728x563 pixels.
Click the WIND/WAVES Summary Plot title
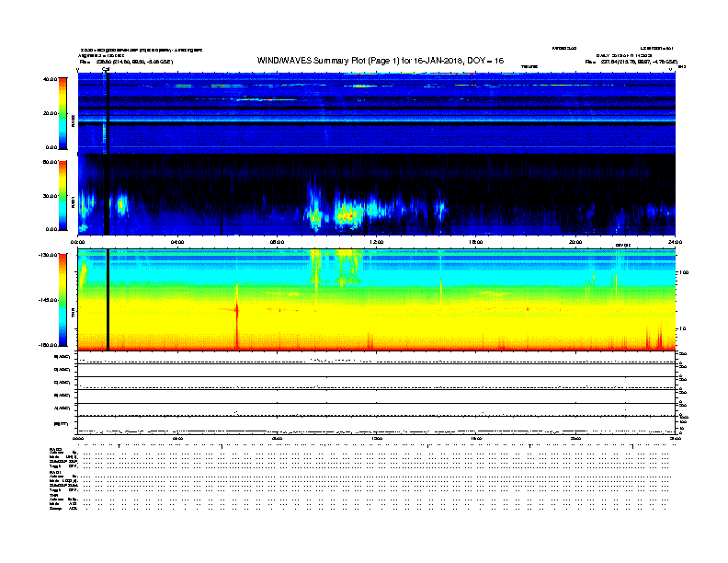click(x=381, y=61)
